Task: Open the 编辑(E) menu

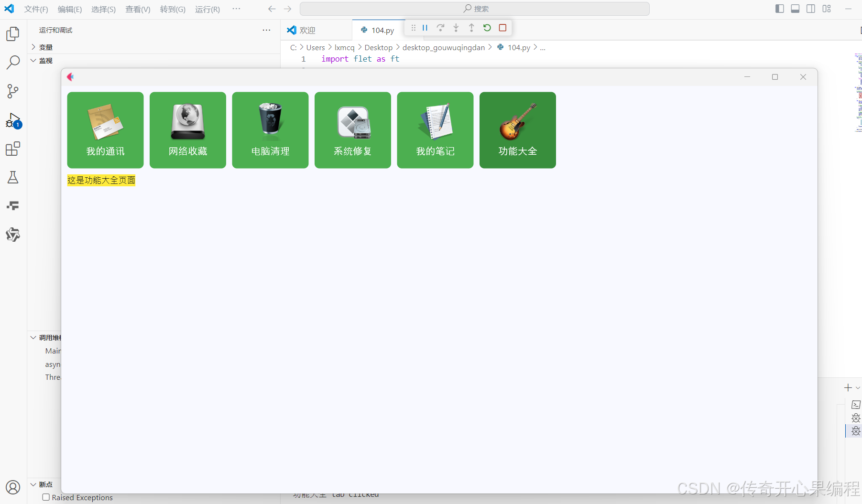Action: (x=70, y=9)
